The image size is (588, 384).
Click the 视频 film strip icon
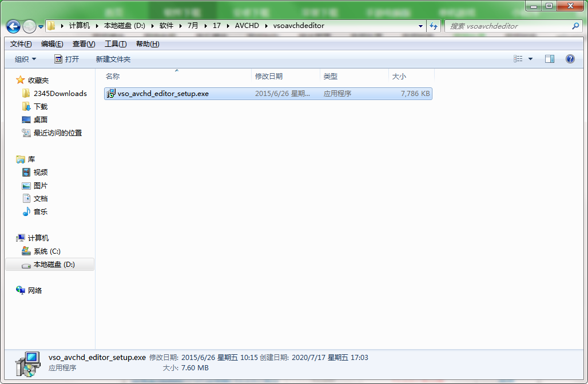click(x=26, y=173)
